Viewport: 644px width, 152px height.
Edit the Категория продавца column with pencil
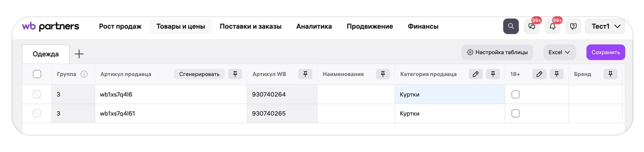point(476,74)
